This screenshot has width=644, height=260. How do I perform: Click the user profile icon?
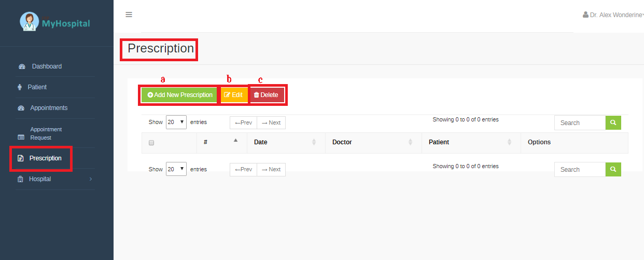pos(585,15)
